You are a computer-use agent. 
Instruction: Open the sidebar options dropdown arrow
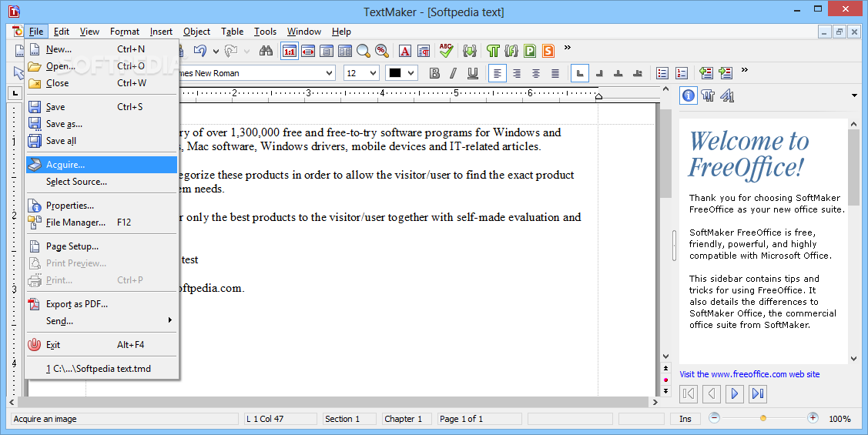[854, 95]
